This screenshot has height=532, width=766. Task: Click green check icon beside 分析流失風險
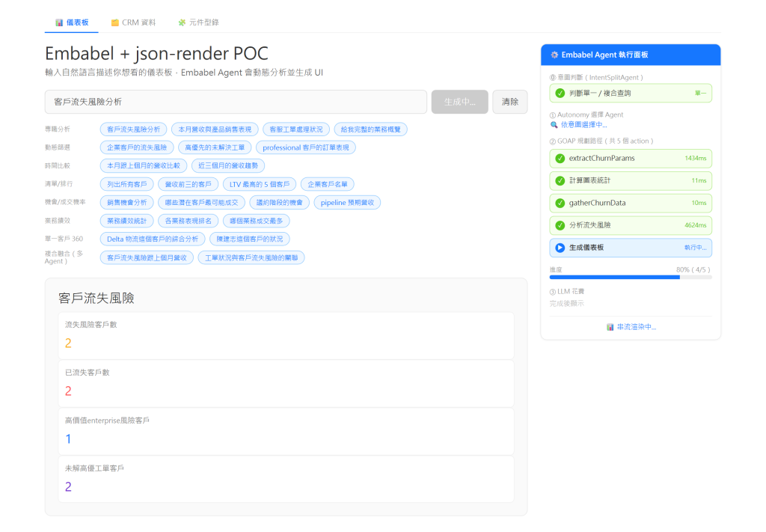(x=560, y=225)
